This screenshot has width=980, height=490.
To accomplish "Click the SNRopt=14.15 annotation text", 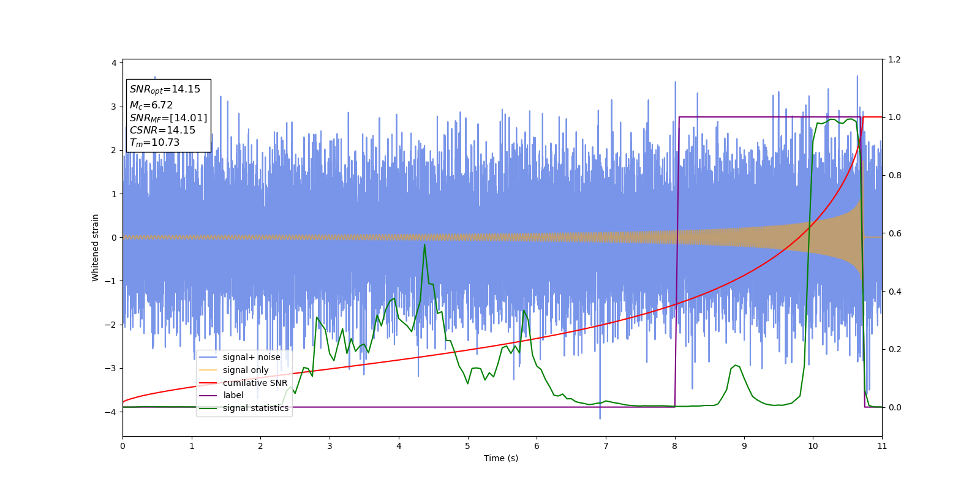I will tap(165, 89).
